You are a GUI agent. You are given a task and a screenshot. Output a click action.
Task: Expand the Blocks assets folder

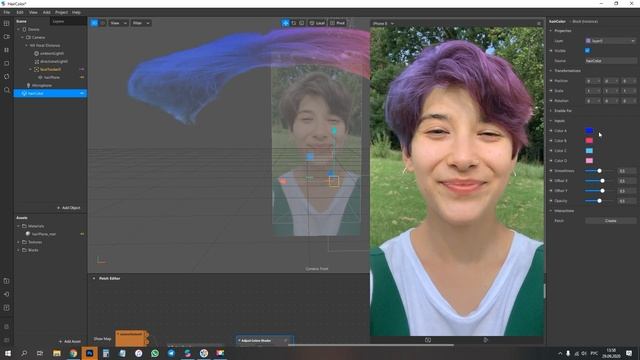coord(18,250)
